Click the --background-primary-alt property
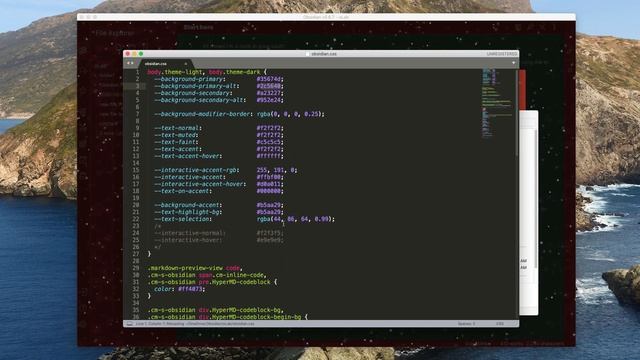Image resolution: width=640 pixels, height=360 pixels. (195, 86)
